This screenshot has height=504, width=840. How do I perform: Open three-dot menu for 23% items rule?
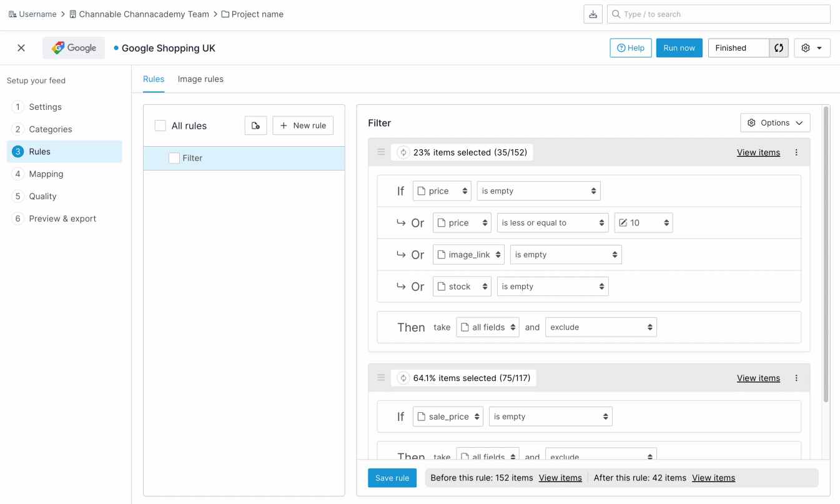pos(796,152)
